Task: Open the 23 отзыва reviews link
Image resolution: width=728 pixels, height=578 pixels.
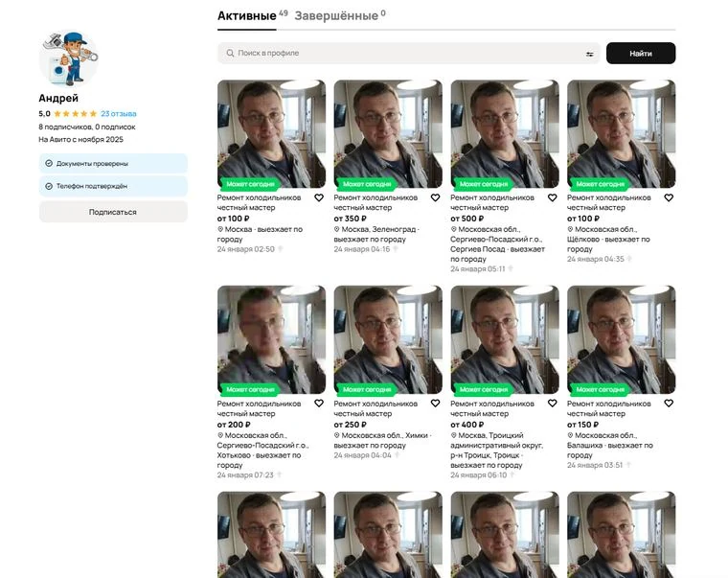Action: (x=119, y=114)
